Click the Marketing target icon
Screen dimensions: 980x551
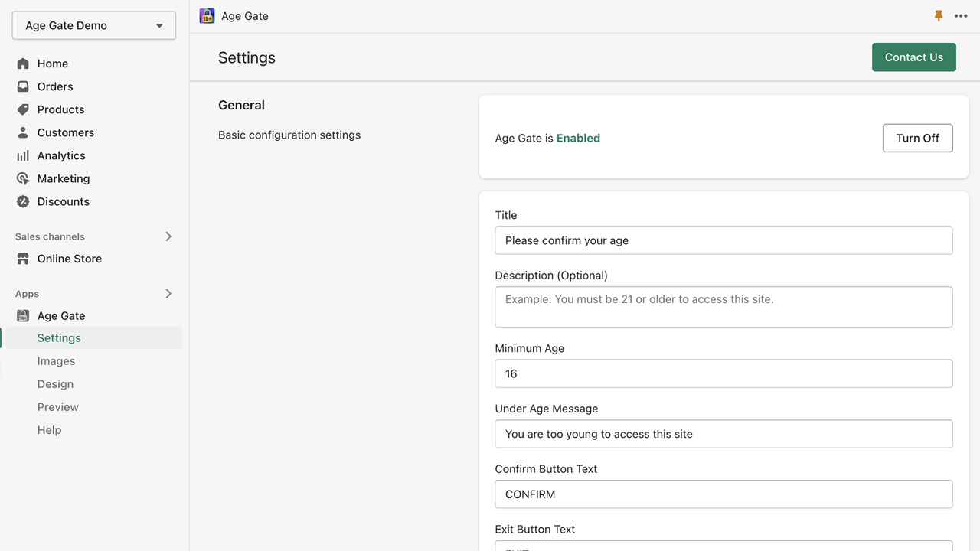23,178
